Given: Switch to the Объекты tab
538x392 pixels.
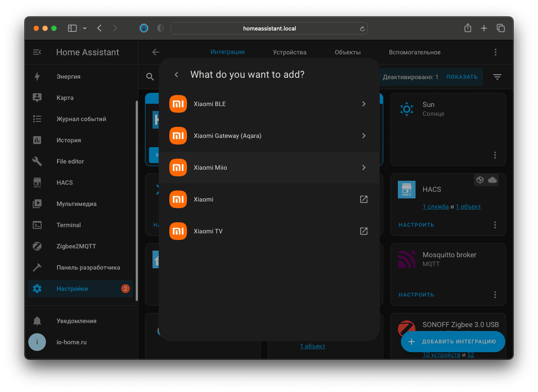Looking at the screenshot, I should (x=347, y=52).
